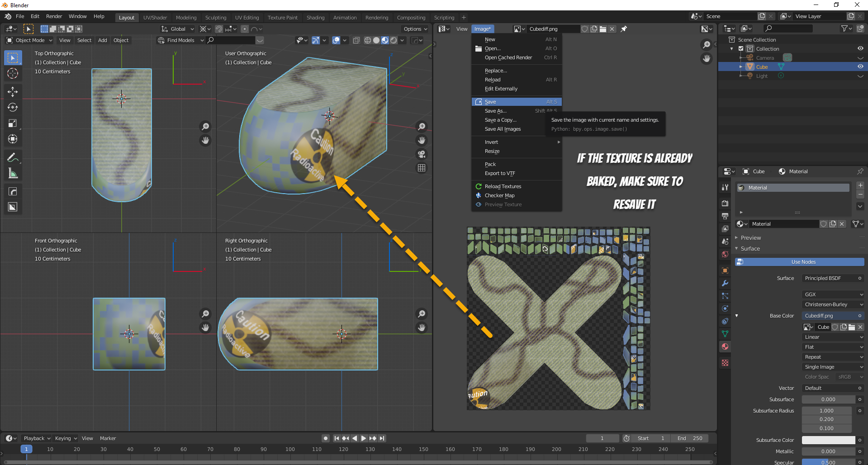Viewport: 868px width, 465px height.
Task: Open the GGX distribution dropdown
Action: click(833, 294)
